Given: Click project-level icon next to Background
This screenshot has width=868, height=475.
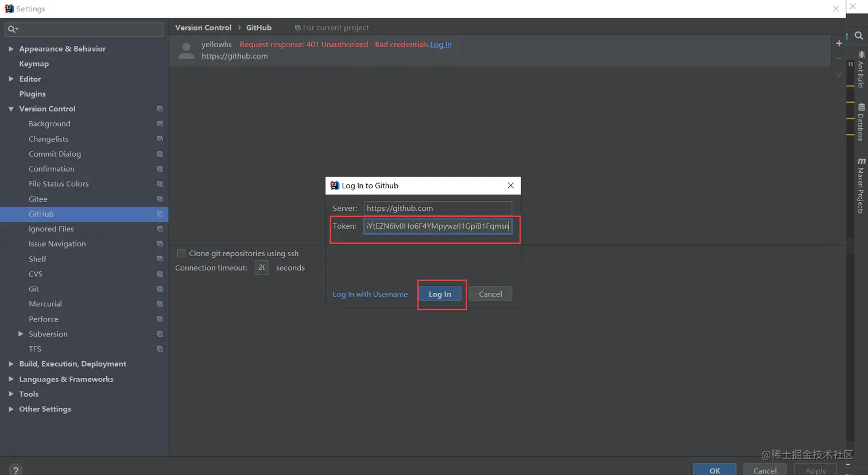Looking at the screenshot, I should click(160, 124).
